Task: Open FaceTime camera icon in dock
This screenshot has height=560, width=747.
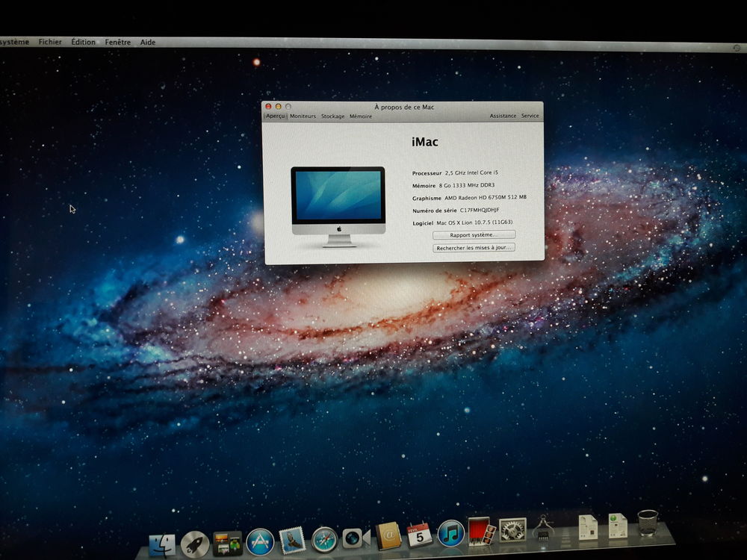Action: [356, 538]
